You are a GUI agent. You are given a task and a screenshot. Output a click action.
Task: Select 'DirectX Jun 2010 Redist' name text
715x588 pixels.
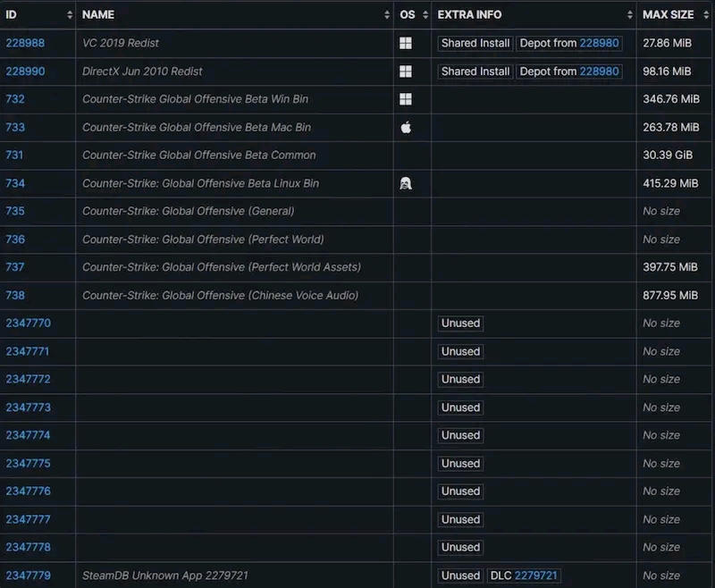tap(142, 71)
